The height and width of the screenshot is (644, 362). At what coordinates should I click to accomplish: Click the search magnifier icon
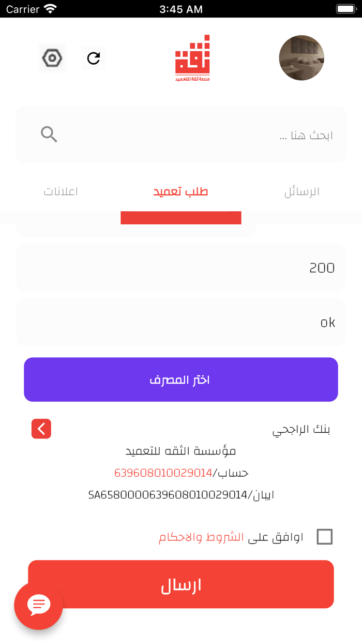click(x=49, y=134)
